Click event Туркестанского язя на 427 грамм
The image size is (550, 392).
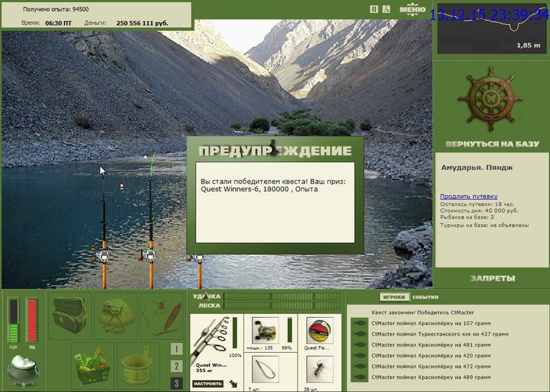pos(440,334)
